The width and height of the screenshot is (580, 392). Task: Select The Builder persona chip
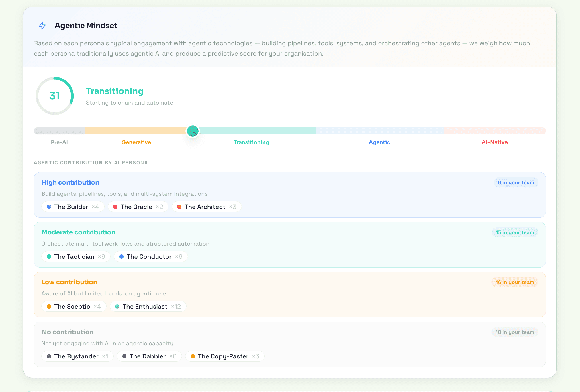(x=73, y=207)
